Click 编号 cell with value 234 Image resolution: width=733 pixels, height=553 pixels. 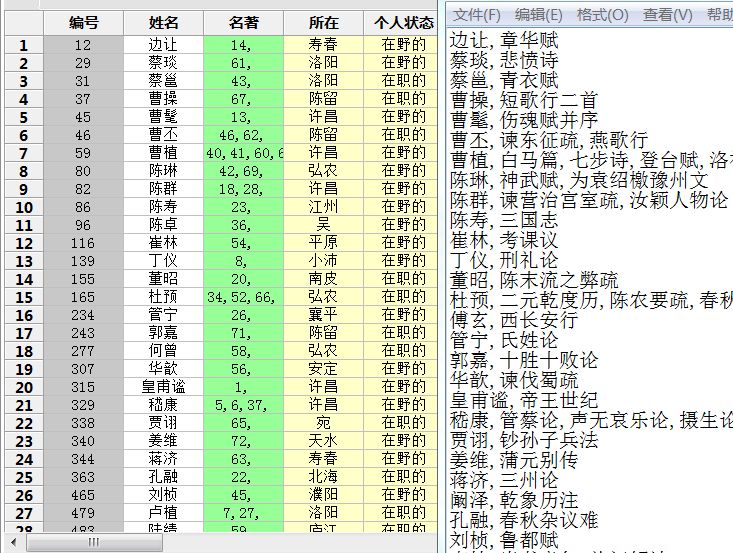pyautogui.click(x=84, y=315)
